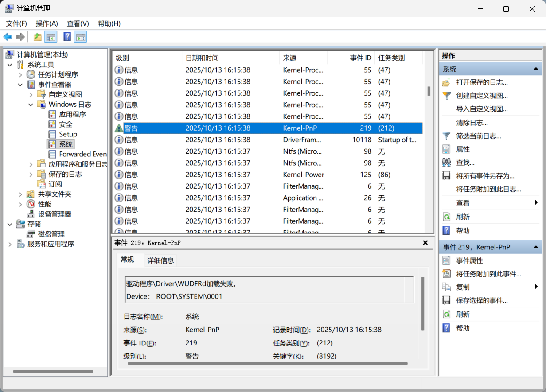Screen dimensions: 546x392
Task: Open 事件属性 in the actions pane
Action: tap(470, 261)
